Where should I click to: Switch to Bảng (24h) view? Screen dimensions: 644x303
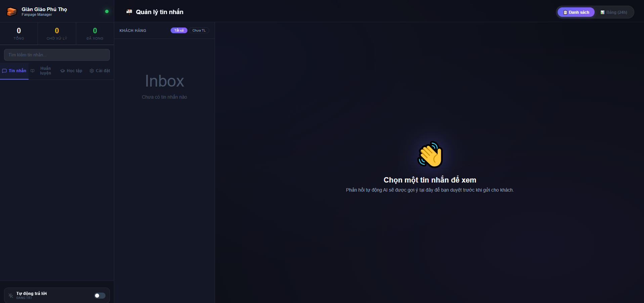[x=614, y=12]
